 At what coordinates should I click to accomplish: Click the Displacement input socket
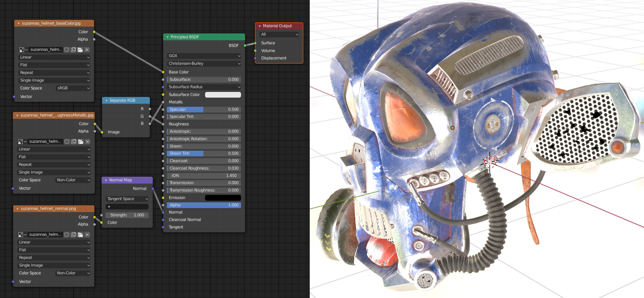point(255,58)
